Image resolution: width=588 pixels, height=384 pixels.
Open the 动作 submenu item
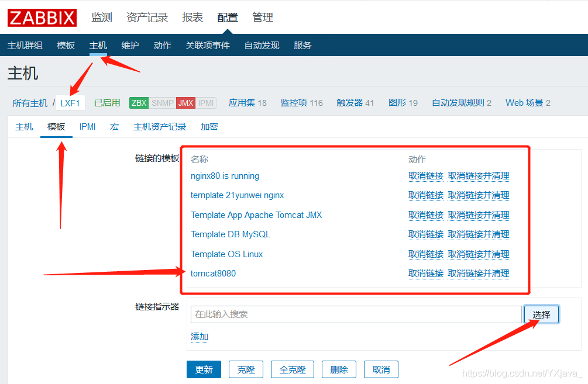click(x=163, y=46)
